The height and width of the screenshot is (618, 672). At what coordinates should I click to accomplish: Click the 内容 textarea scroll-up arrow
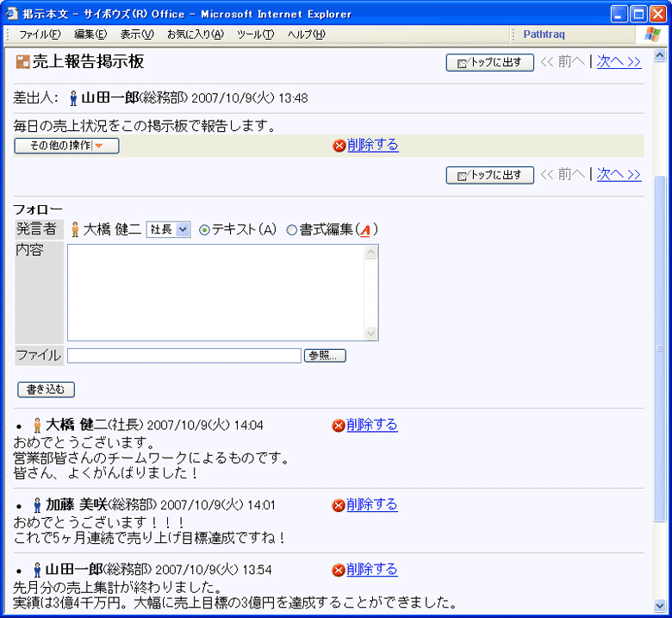click(370, 253)
